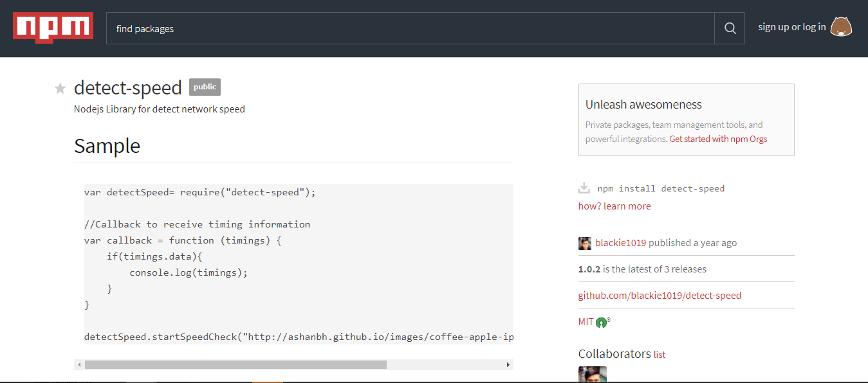Viewport: 868px width, 383px height.
Task: Click blackie1019's small avatar image
Action: tap(584, 243)
